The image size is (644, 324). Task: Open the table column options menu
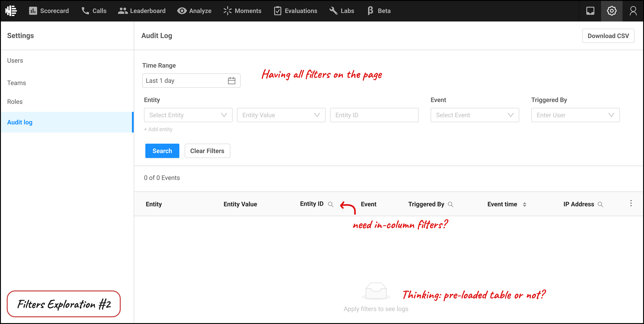pyautogui.click(x=631, y=203)
